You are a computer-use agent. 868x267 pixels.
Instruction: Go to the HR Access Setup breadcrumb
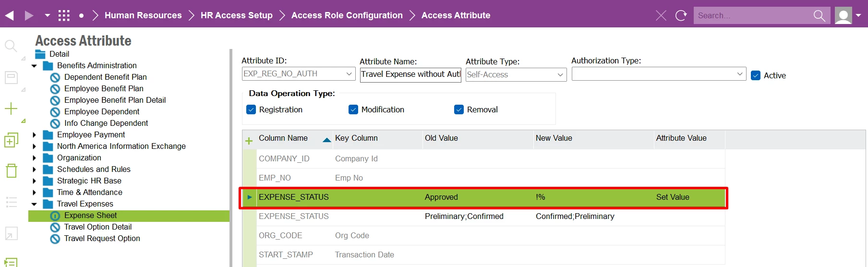(236, 15)
